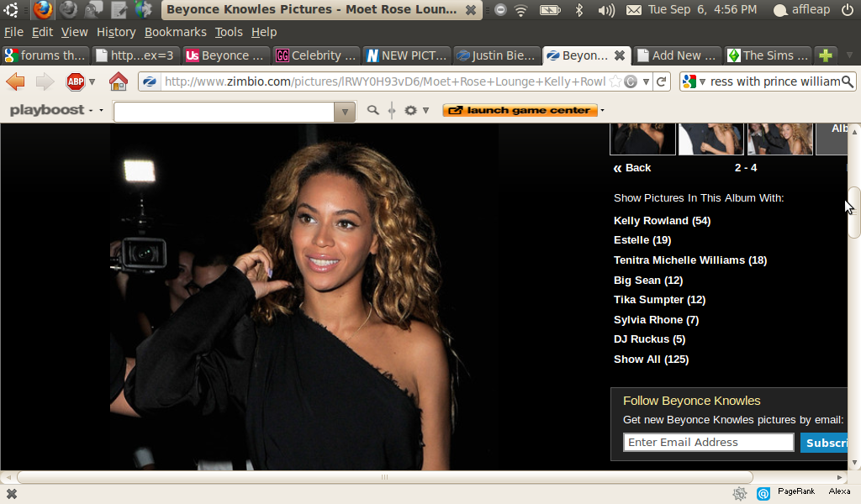Click the launch game center button
The image size is (861, 504).
point(520,110)
